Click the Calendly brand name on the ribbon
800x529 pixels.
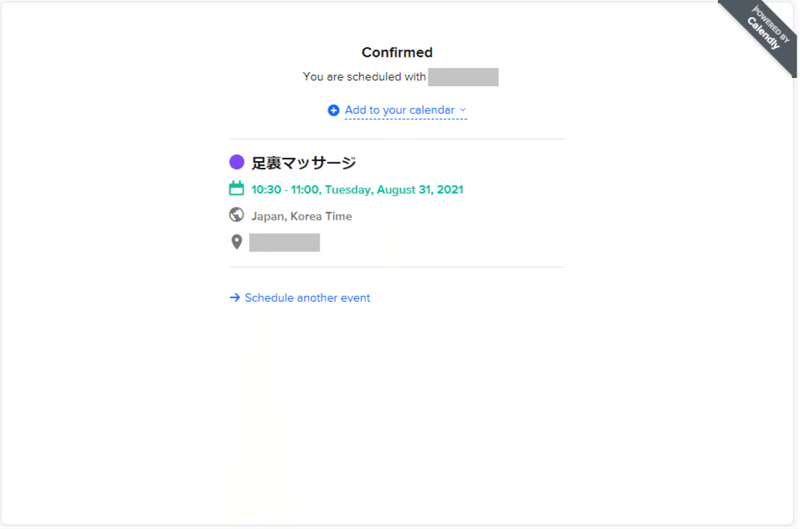[x=762, y=35]
